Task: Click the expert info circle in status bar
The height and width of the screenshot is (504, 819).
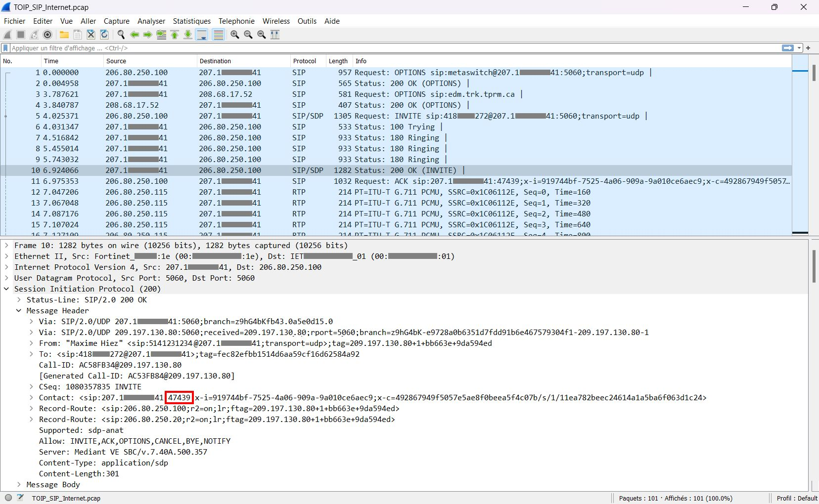Action: (8, 498)
